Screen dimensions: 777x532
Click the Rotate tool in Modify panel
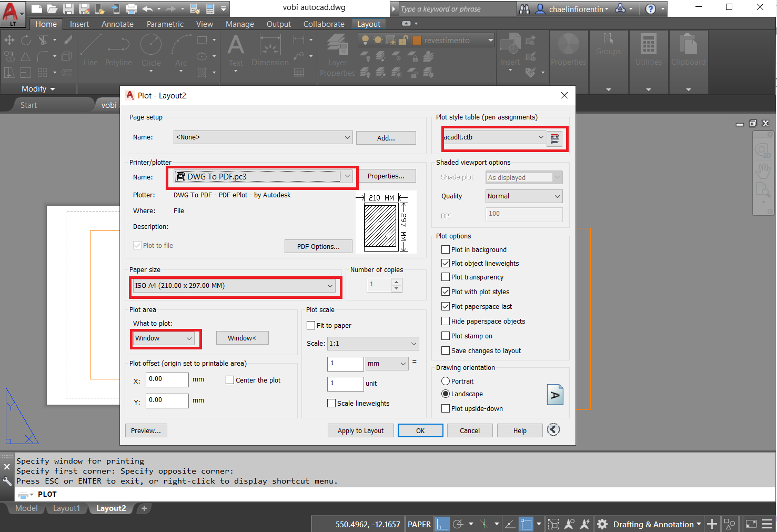(26, 40)
